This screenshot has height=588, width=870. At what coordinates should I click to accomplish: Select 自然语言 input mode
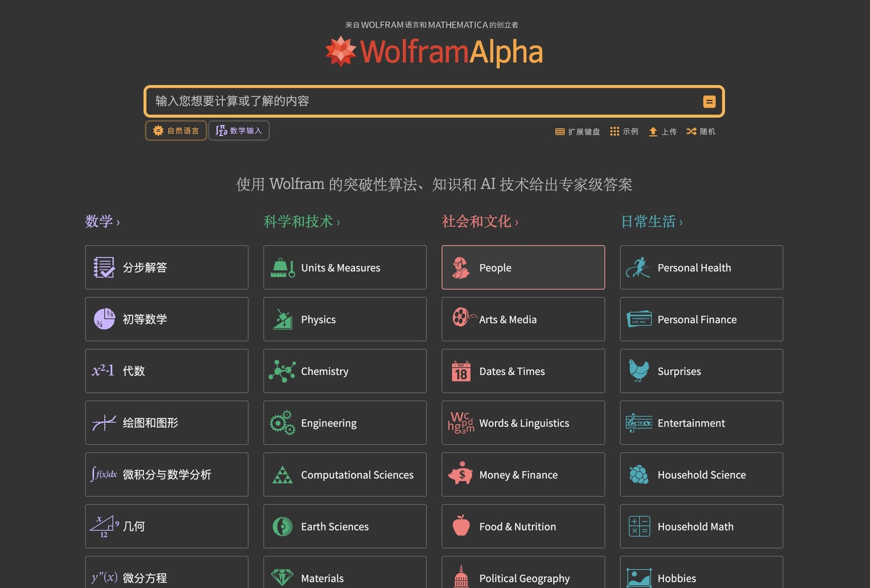coord(176,130)
